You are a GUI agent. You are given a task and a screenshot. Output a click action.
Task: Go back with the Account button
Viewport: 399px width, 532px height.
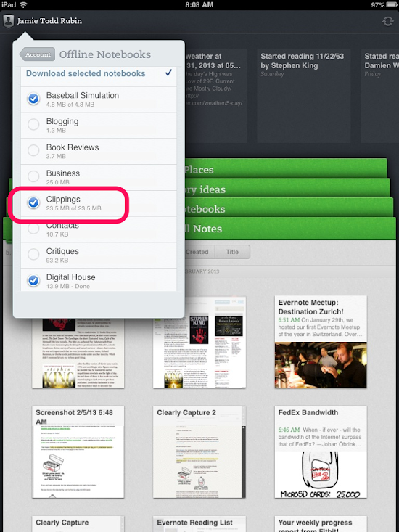pos(38,54)
